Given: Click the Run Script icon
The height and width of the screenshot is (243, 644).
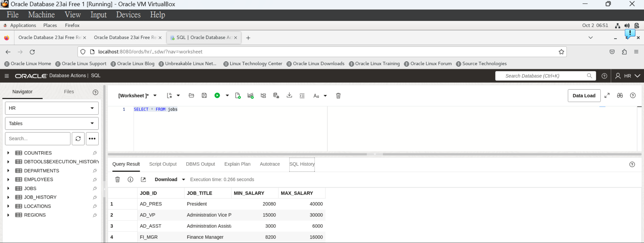Looking at the screenshot, I should (x=238, y=95).
